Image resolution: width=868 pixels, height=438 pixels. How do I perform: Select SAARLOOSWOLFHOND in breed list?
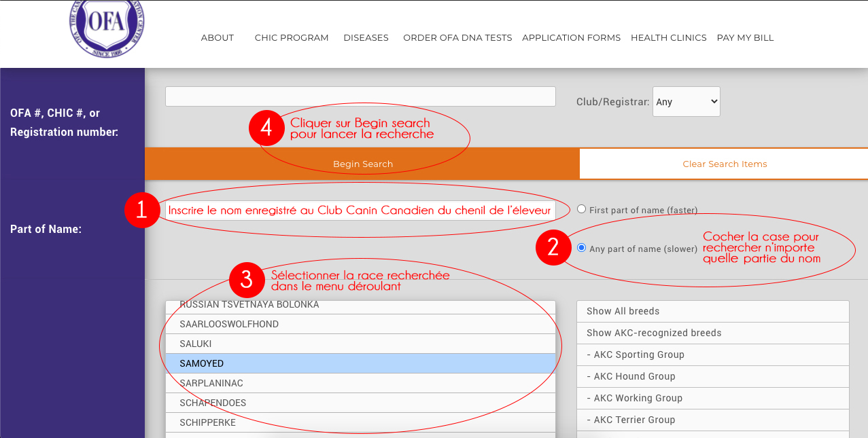coord(360,324)
